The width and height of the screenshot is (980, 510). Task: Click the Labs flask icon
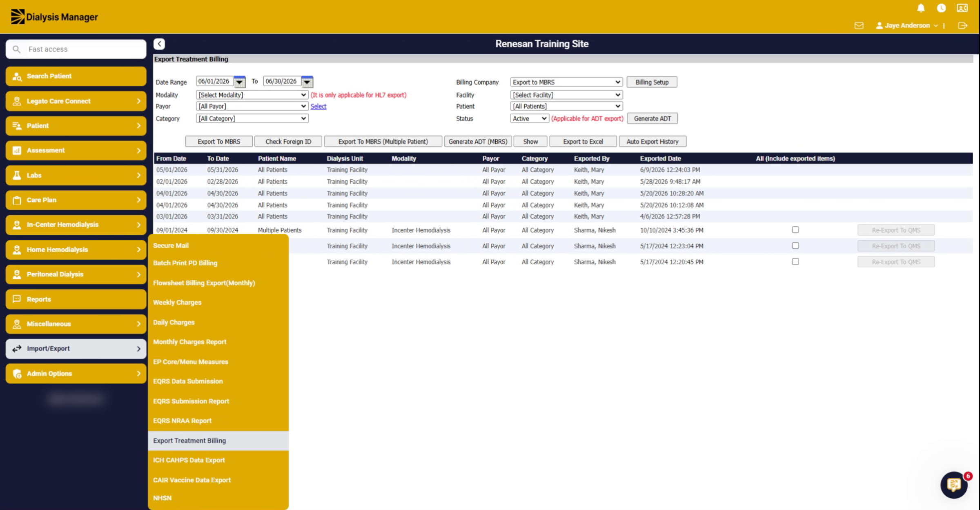(x=17, y=175)
